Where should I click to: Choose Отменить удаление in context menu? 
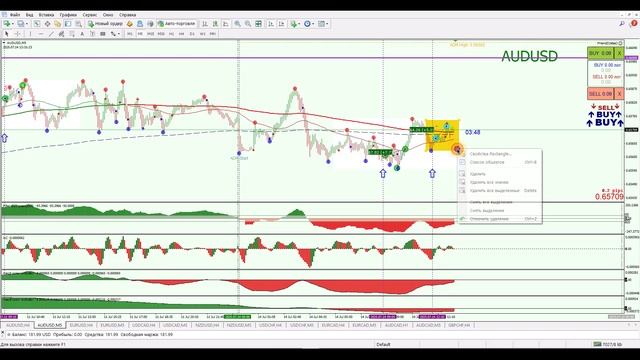tap(500, 219)
